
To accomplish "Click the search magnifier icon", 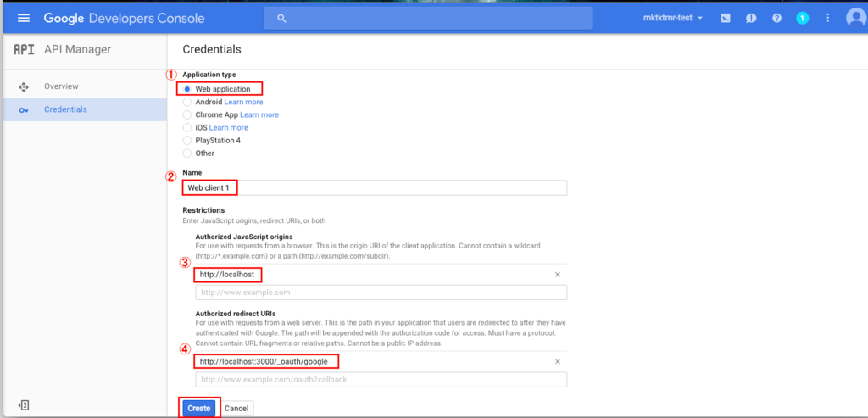I will click(281, 19).
